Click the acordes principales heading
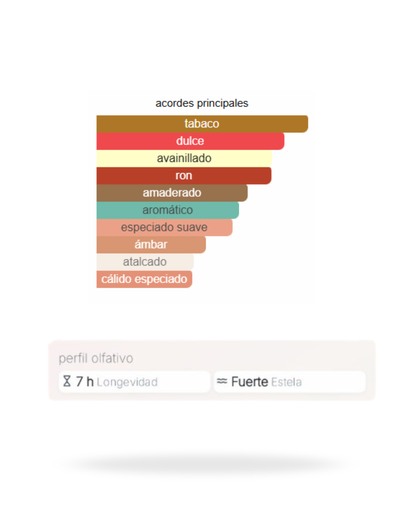Viewport: 420px width, 525px height. [202, 103]
